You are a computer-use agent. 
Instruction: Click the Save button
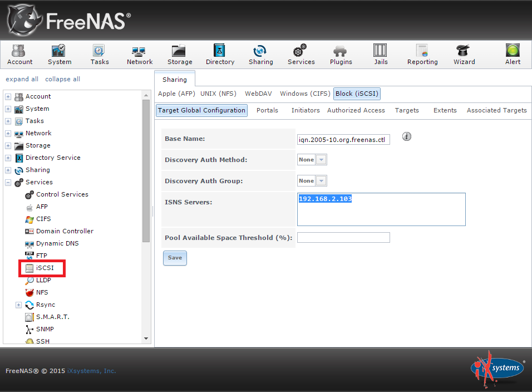pos(175,258)
